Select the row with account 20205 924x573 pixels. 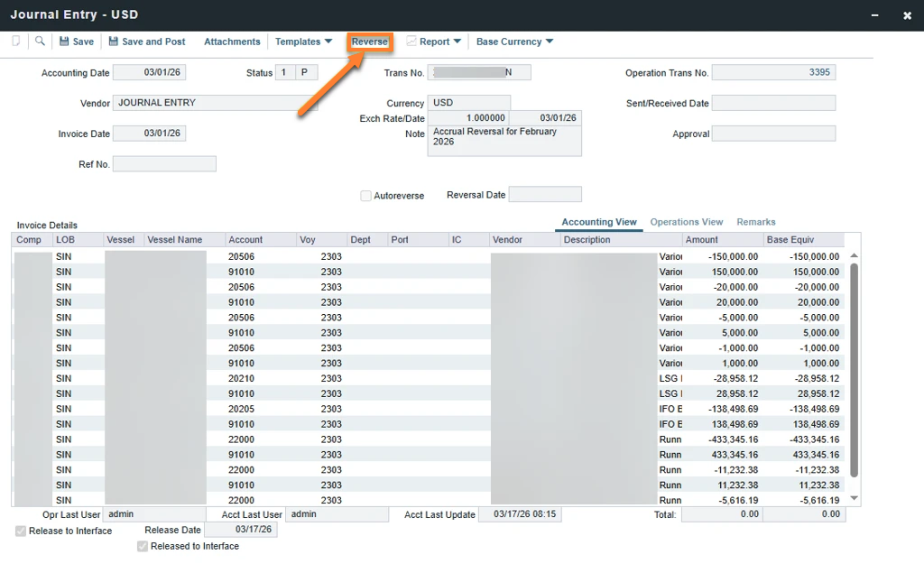point(428,409)
